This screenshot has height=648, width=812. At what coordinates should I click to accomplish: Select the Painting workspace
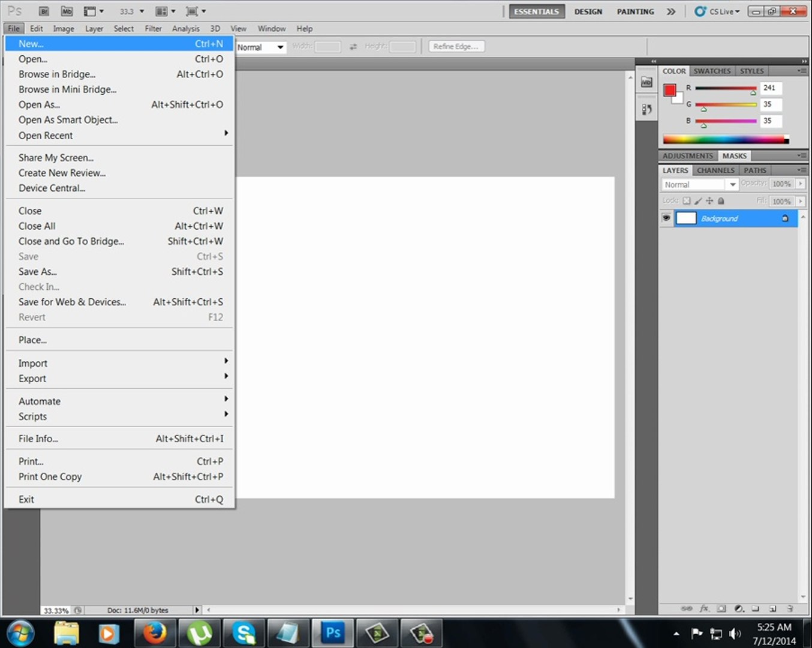point(635,11)
